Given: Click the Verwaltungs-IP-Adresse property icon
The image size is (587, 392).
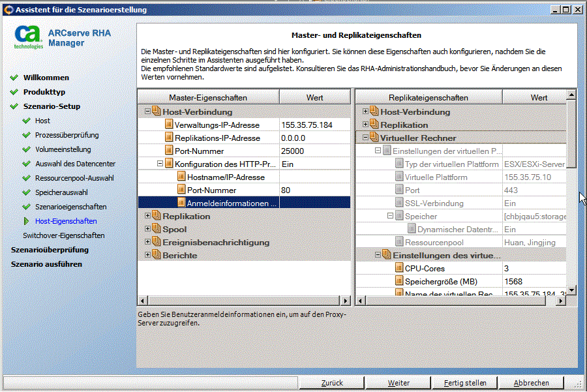Looking at the screenshot, I should pos(169,125).
